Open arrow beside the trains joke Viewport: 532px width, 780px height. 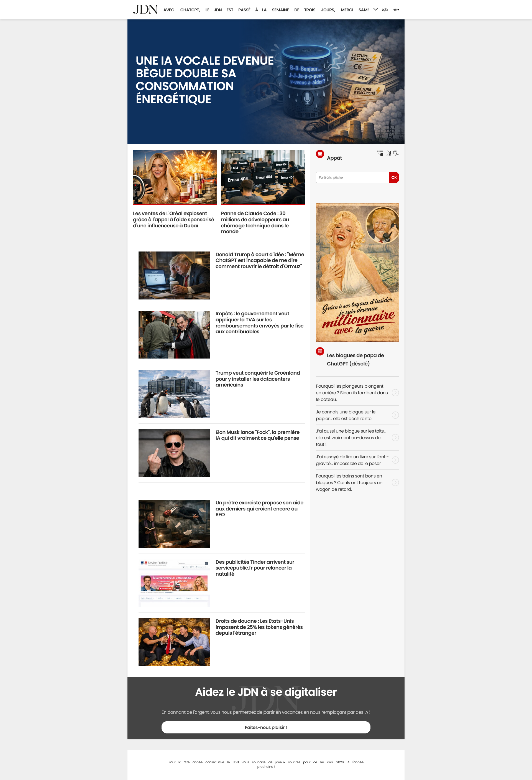pyautogui.click(x=395, y=482)
